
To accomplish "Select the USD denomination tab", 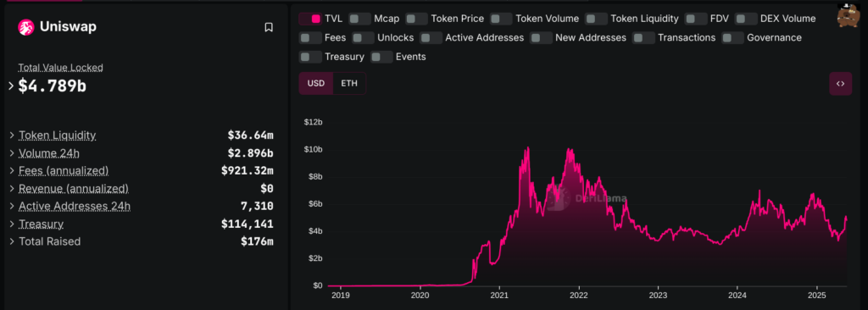I will (x=316, y=84).
